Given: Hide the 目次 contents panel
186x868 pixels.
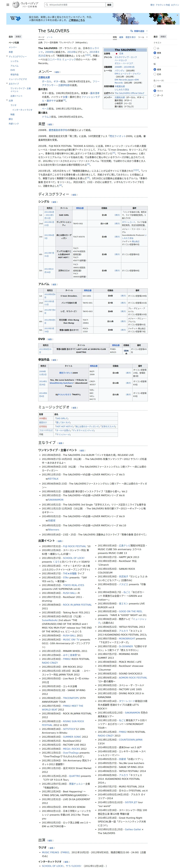Looking at the screenshot, I should pyautogui.click(x=18, y=37).
